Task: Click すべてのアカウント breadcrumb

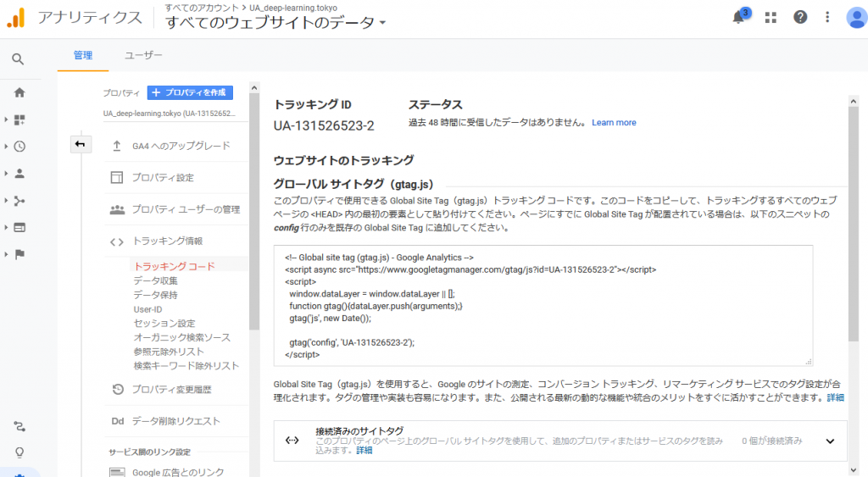Action: click(201, 8)
